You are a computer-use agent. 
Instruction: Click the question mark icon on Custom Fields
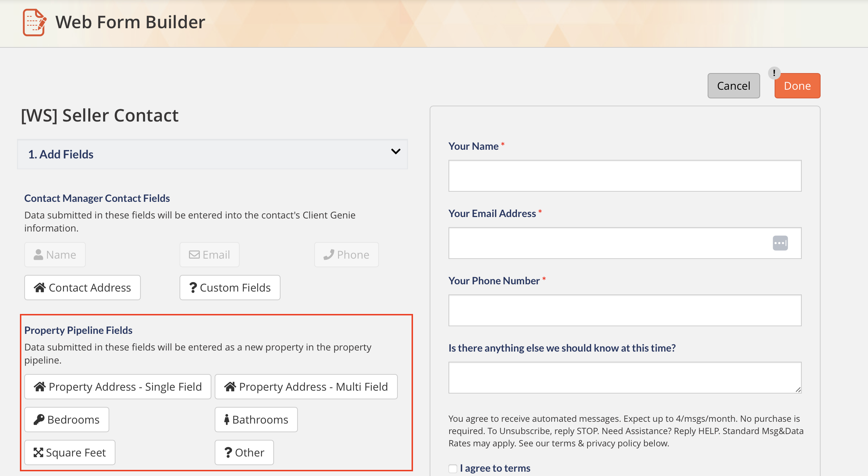pos(194,287)
